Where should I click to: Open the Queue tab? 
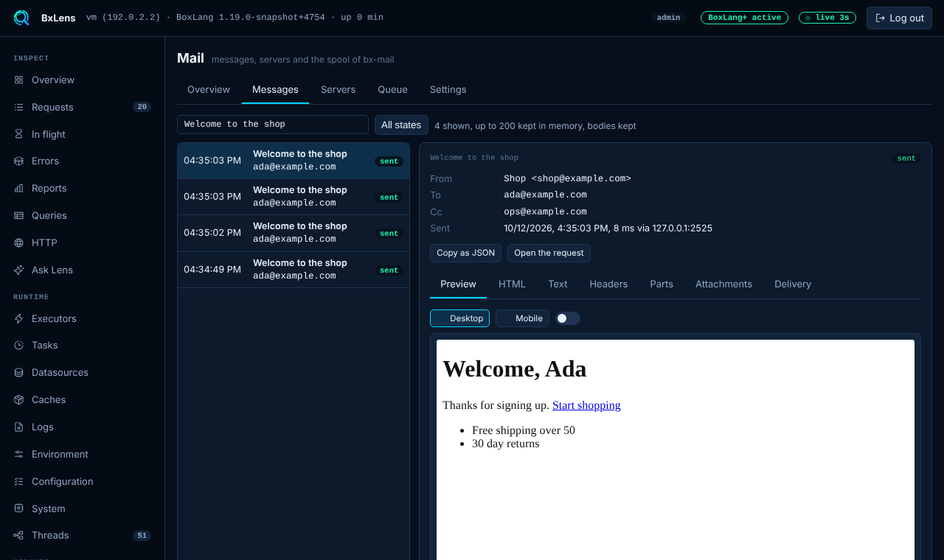click(x=392, y=89)
